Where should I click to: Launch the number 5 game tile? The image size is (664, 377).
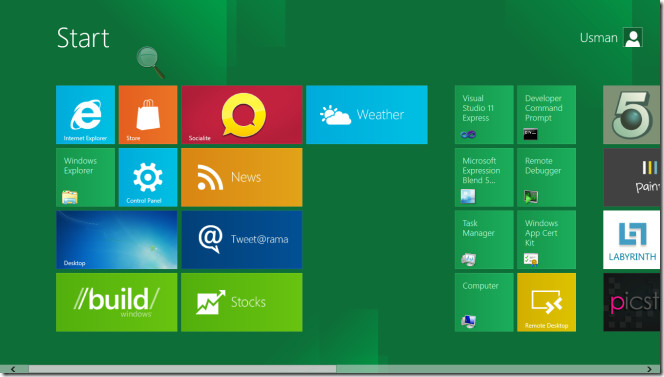pyautogui.click(x=632, y=115)
